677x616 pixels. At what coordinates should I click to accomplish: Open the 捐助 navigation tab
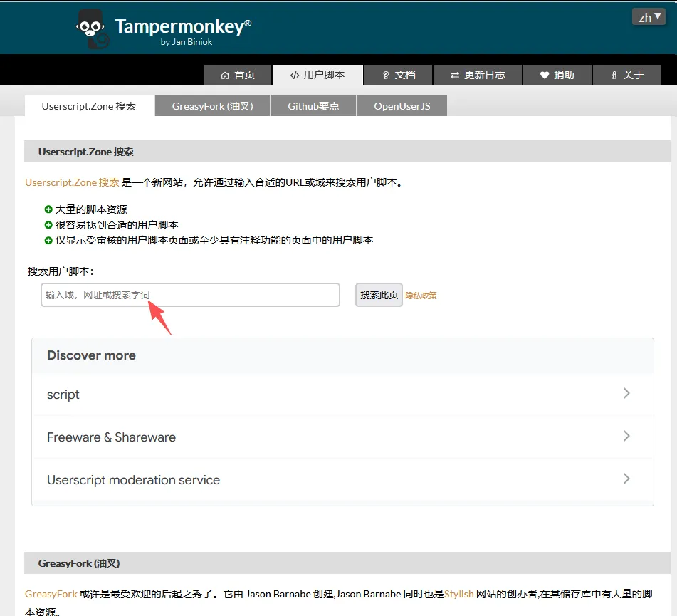[x=557, y=75]
